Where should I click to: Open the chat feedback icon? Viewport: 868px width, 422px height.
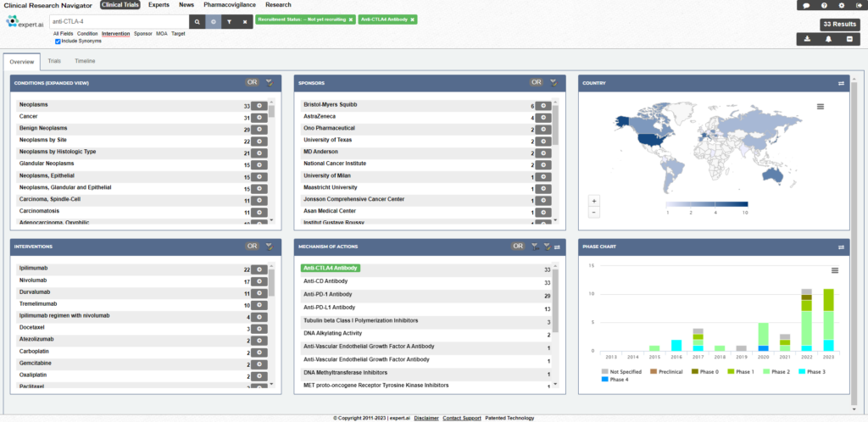point(807,6)
